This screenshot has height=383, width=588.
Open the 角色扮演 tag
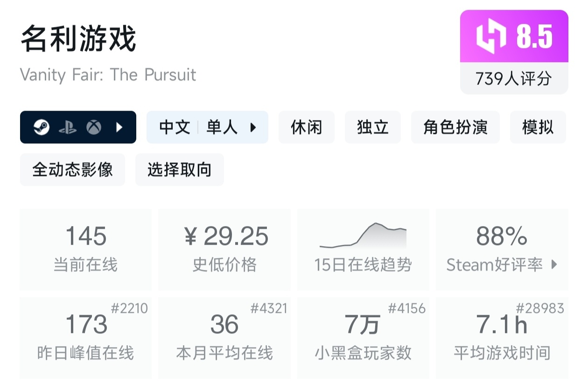[x=455, y=127]
